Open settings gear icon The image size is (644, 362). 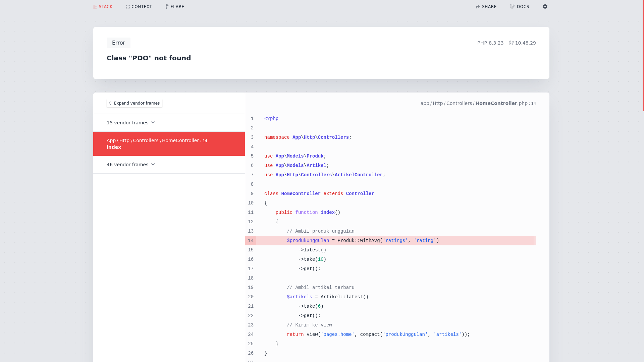pos(545,6)
